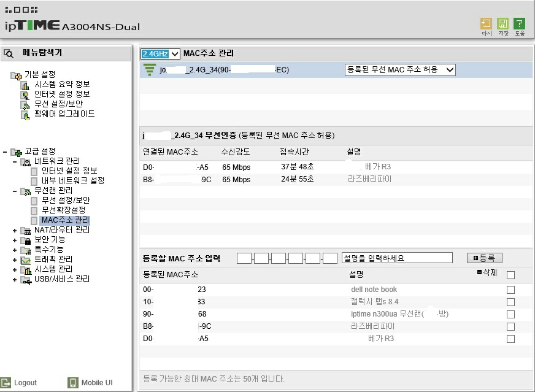Open the 등록된 무선 MAC 주소 허용 dropdown
This screenshot has width=535, height=392.
[400, 70]
